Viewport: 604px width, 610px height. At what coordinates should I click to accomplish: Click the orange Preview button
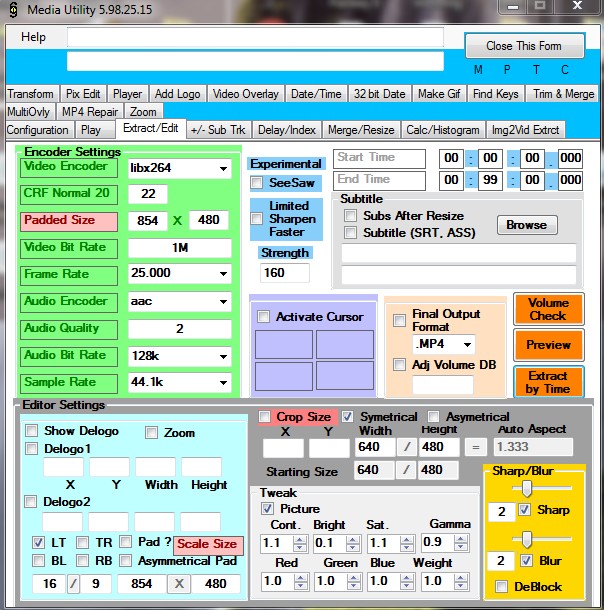pyautogui.click(x=548, y=345)
